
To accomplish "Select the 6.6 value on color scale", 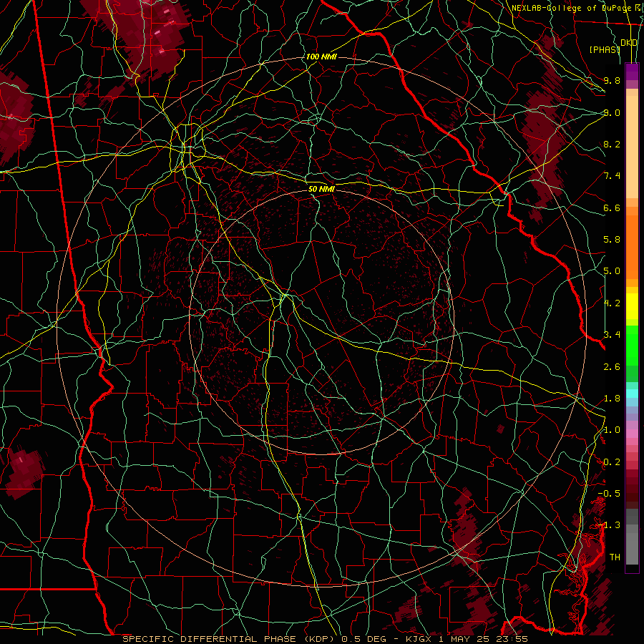I will [612, 208].
